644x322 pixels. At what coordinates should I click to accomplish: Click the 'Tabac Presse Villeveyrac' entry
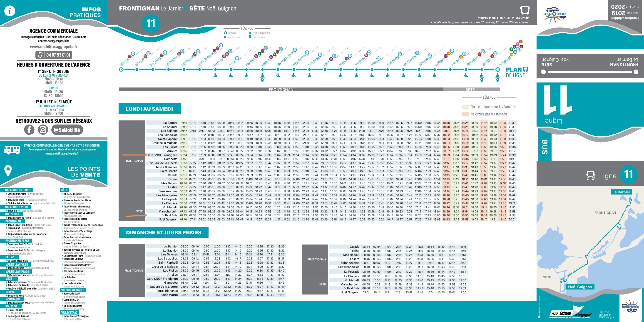76,316
